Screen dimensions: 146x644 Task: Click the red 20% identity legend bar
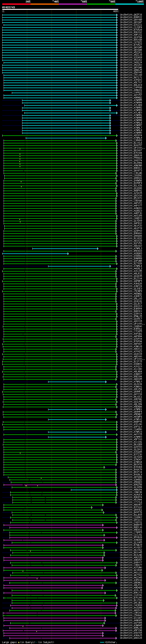[16, 4]
